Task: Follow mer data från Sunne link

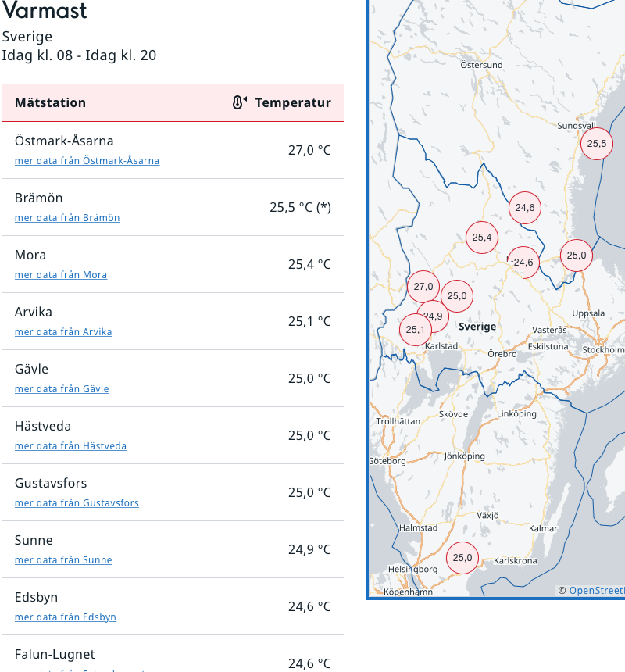Action: click(x=63, y=559)
